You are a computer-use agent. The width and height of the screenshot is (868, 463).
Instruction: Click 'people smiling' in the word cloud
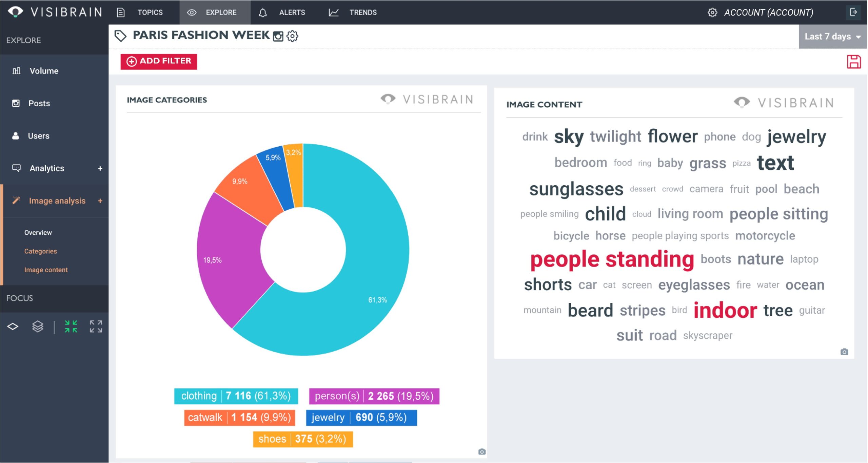[x=549, y=214]
